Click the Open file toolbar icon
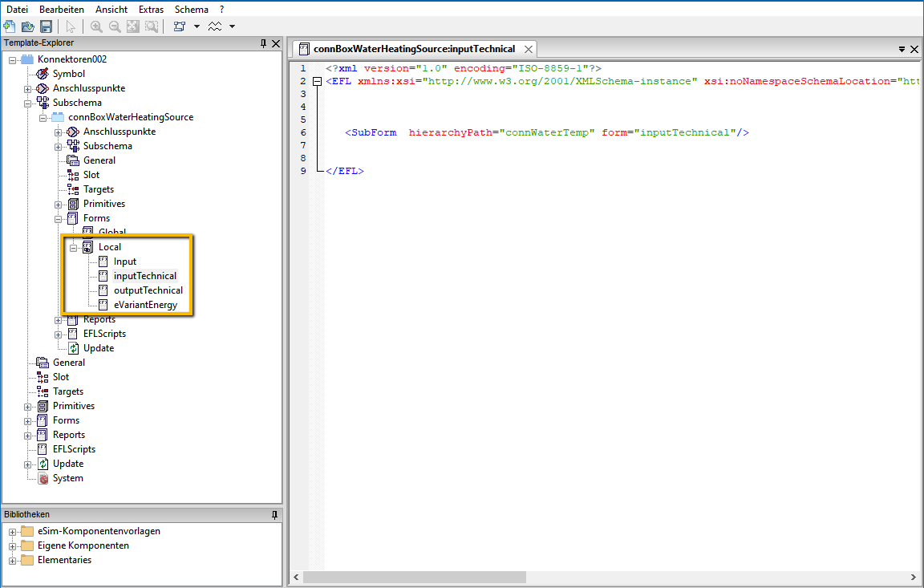Viewport: 924px width, 588px height. click(28, 26)
